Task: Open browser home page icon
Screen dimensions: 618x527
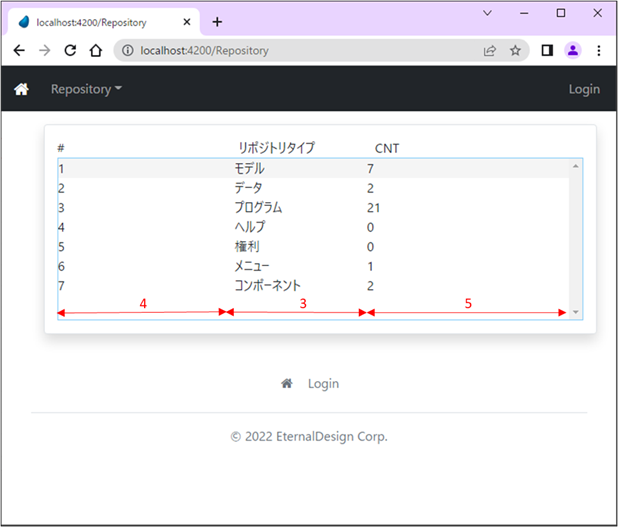Action: point(95,50)
